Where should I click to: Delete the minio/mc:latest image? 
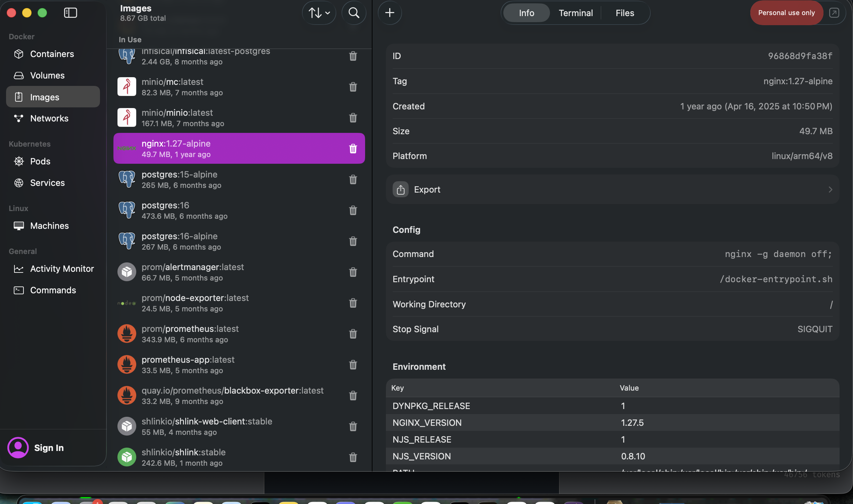pos(353,87)
